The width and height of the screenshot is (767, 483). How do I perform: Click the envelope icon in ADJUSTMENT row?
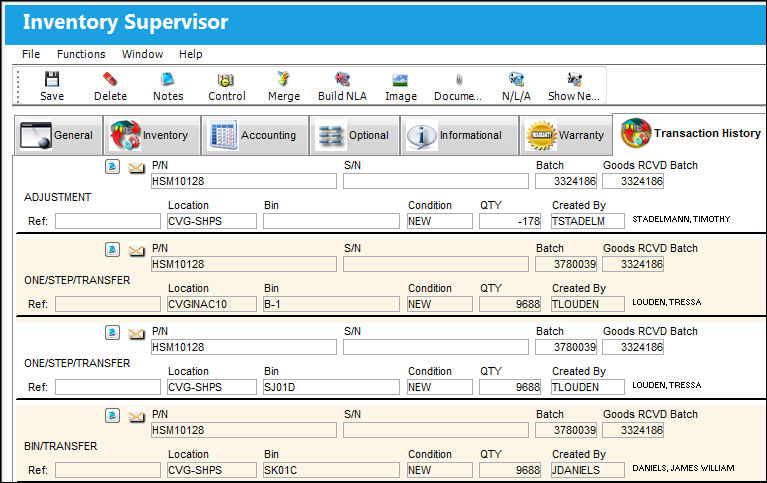click(136, 168)
